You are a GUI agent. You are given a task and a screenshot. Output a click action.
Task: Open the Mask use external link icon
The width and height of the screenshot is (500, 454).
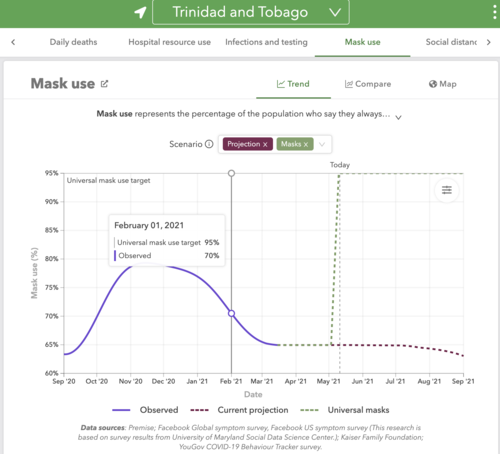click(x=104, y=84)
